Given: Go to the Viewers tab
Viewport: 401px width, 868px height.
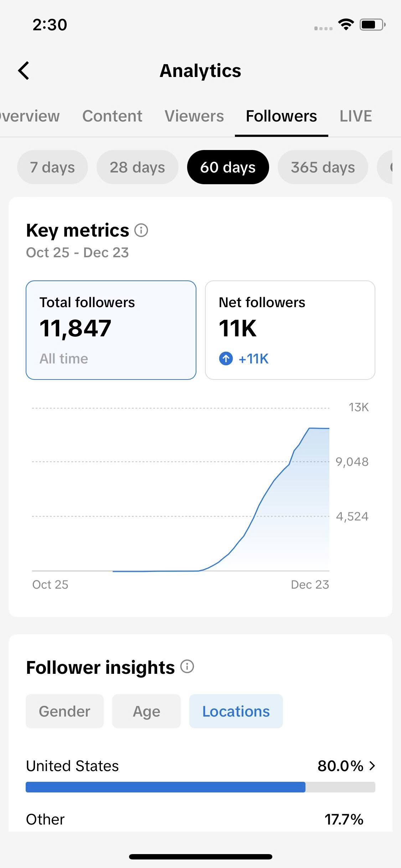Looking at the screenshot, I should tap(194, 116).
